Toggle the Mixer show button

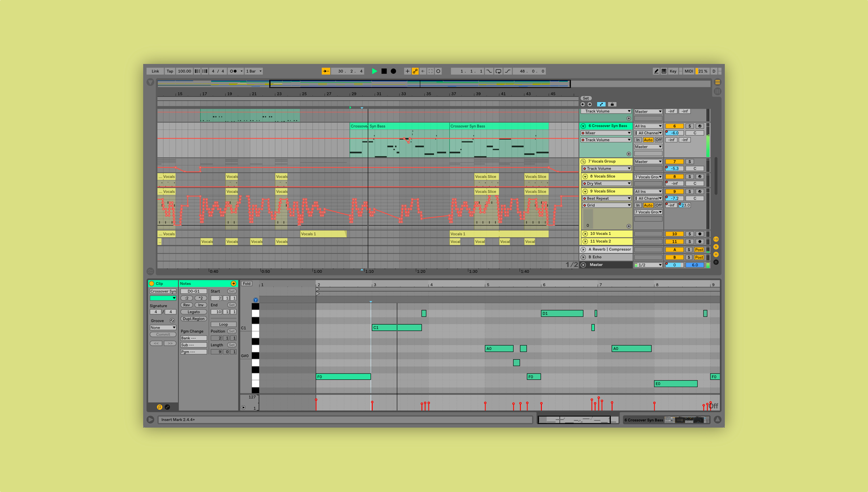[716, 254]
